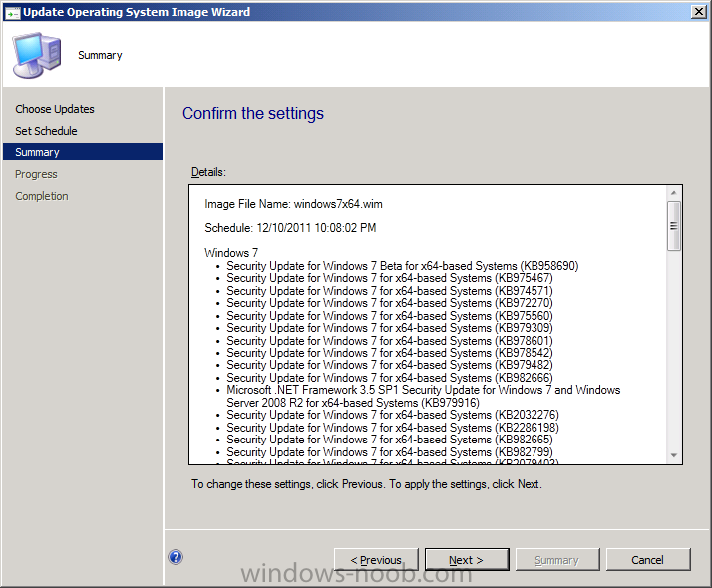
Task: Go back with the Previous button
Action: click(376, 560)
